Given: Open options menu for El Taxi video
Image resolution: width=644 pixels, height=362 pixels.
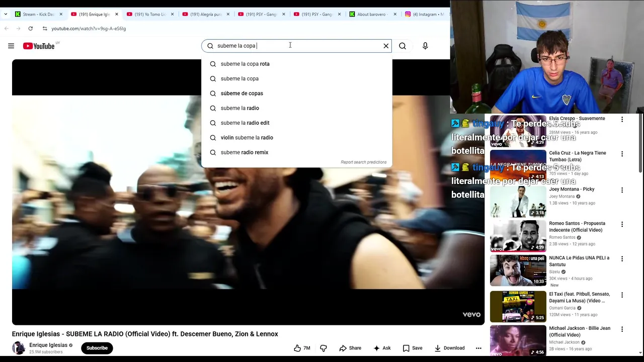Looking at the screenshot, I should [x=622, y=295].
